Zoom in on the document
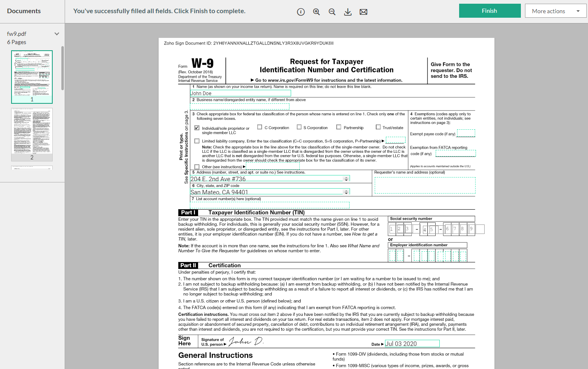Screen dimensions: 588x369 pos(316,12)
